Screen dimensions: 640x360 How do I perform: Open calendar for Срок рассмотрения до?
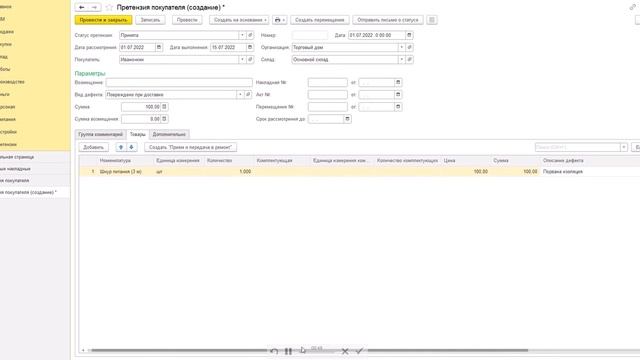tap(347, 119)
